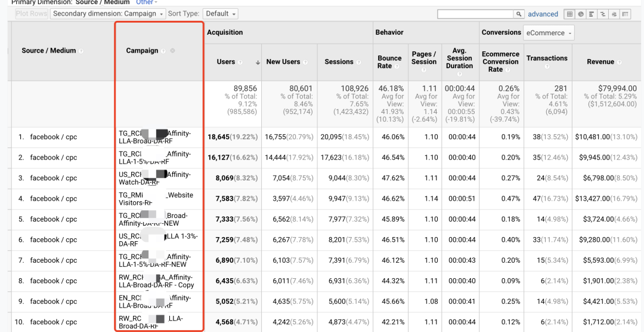
Task: Select Source / Medium primary dimension link
Action: [103, 2]
